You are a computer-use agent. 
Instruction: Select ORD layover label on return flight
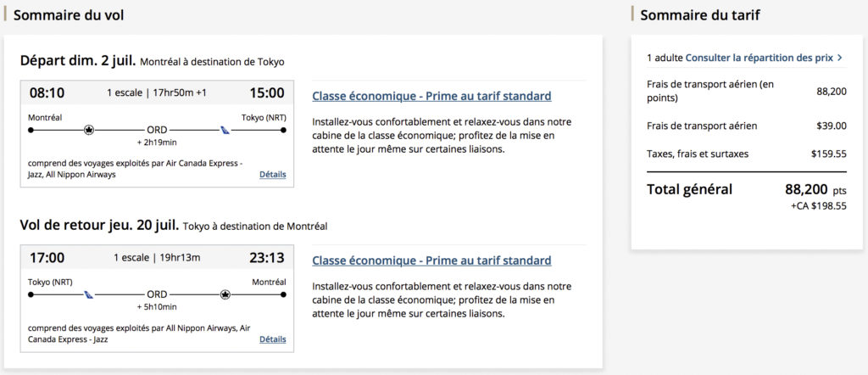click(157, 294)
